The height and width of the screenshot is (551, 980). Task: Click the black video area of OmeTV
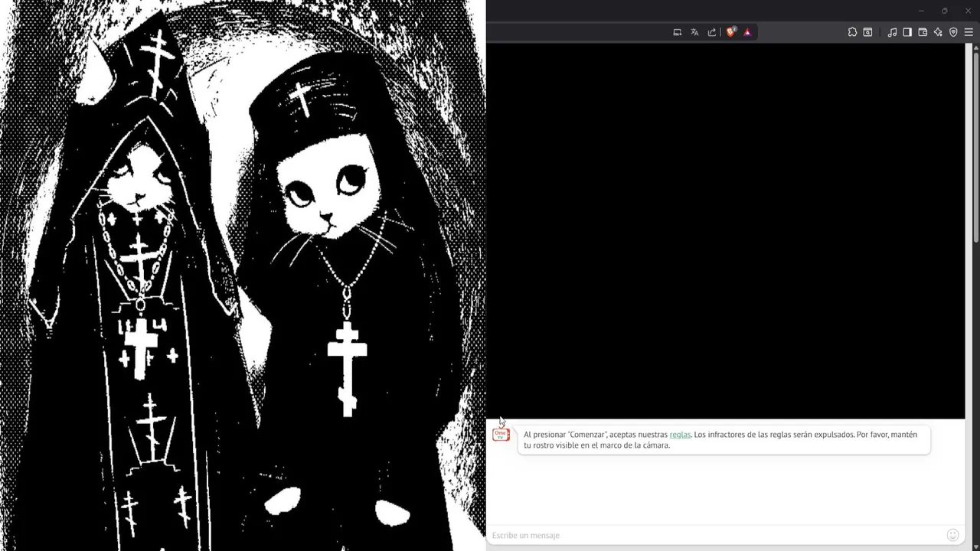[x=726, y=230]
